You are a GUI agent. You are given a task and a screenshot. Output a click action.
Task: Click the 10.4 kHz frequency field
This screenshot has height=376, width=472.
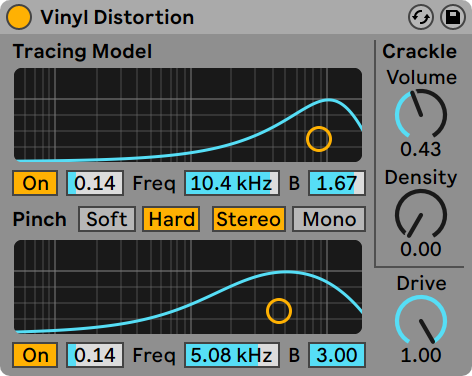pyautogui.click(x=232, y=183)
